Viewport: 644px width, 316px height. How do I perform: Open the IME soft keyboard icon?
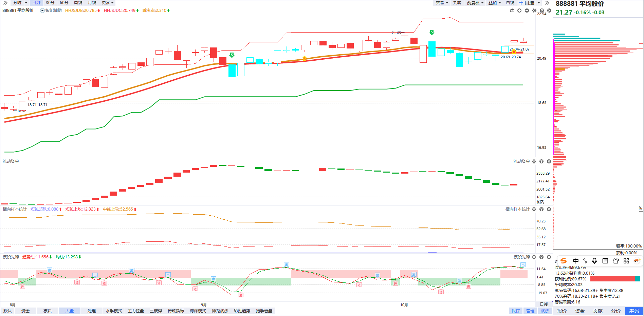point(605,261)
